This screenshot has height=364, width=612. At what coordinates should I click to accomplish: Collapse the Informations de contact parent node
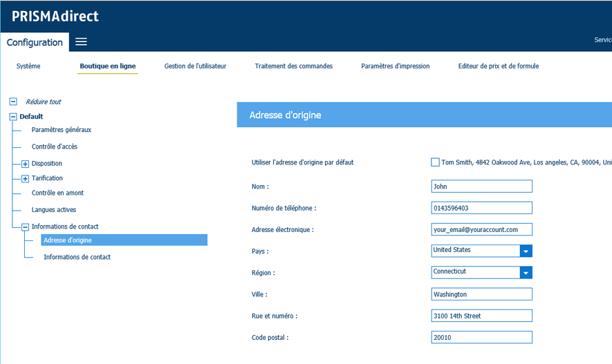(x=25, y=227)
